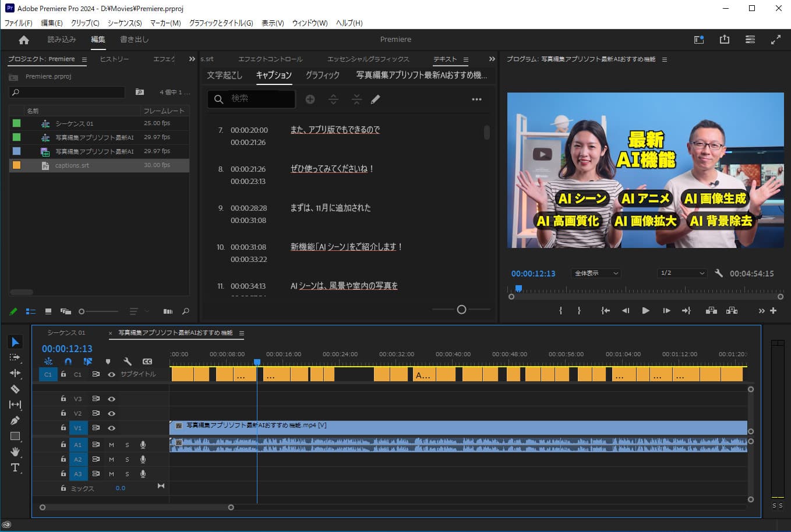Lock the V1 track
The height and width of the screenshot is (532, 791).
[63, 428]
